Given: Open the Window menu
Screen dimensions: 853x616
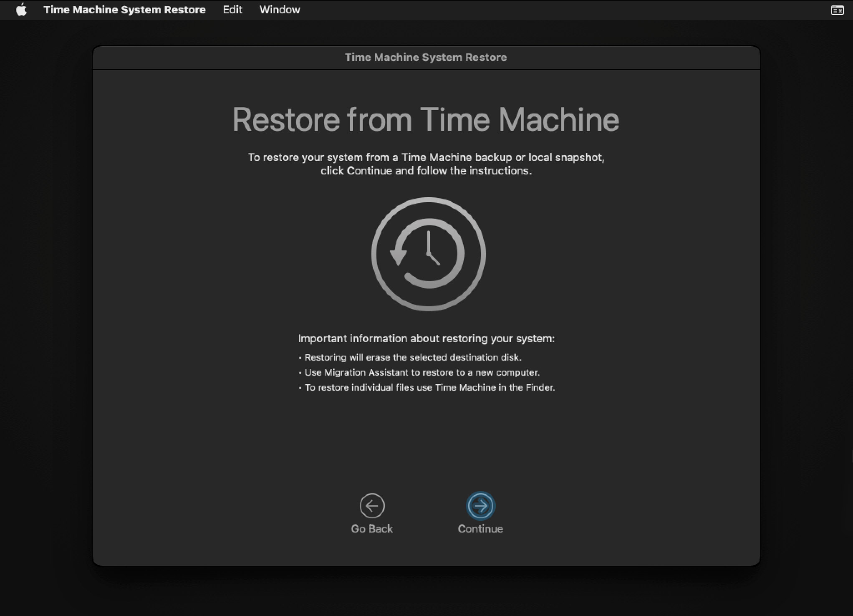Looking at the screenshot, I should pyautogui.click(x=280, y=10).
